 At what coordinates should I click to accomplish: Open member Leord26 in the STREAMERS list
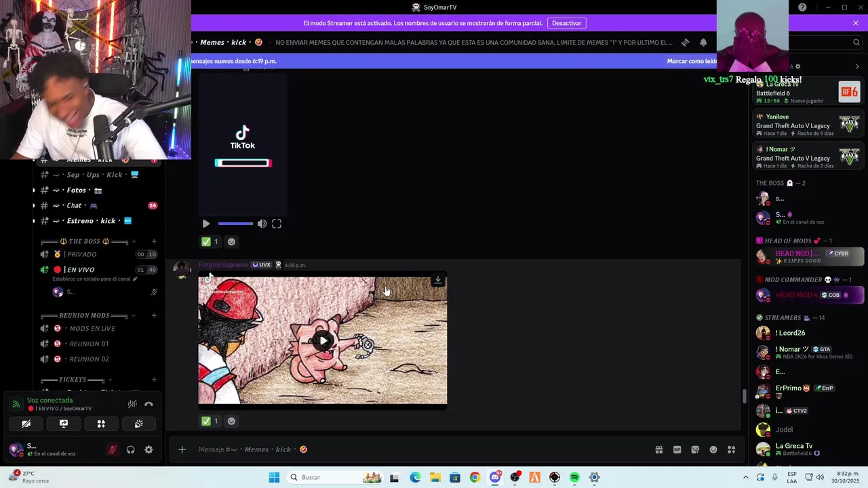pyautogui.click(x=808, y=333)
